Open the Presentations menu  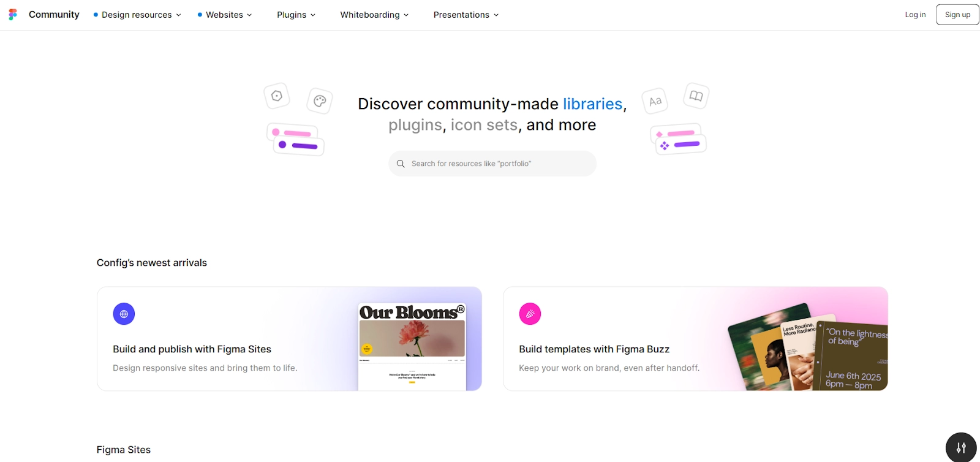click(466, 15)
